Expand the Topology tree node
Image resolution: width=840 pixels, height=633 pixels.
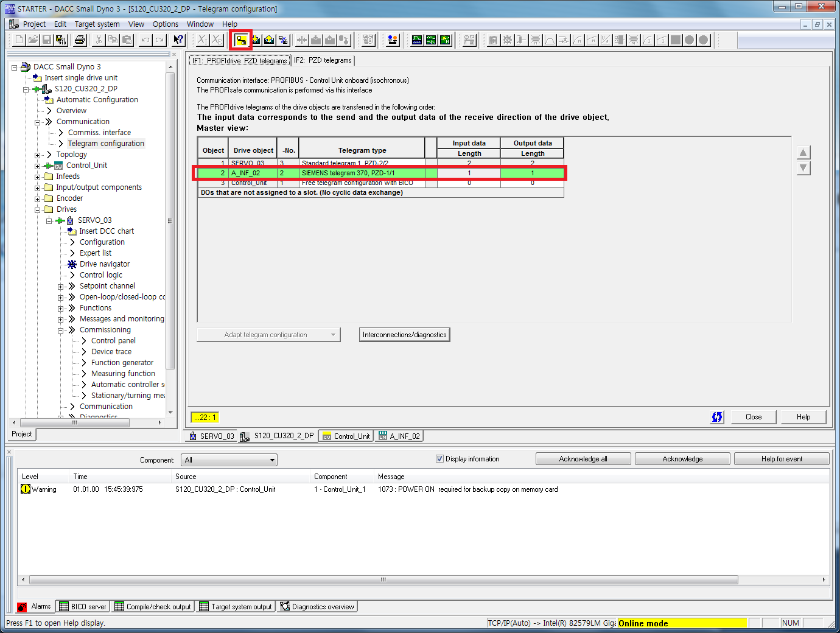pyautogui.click(x=37, y=155)
